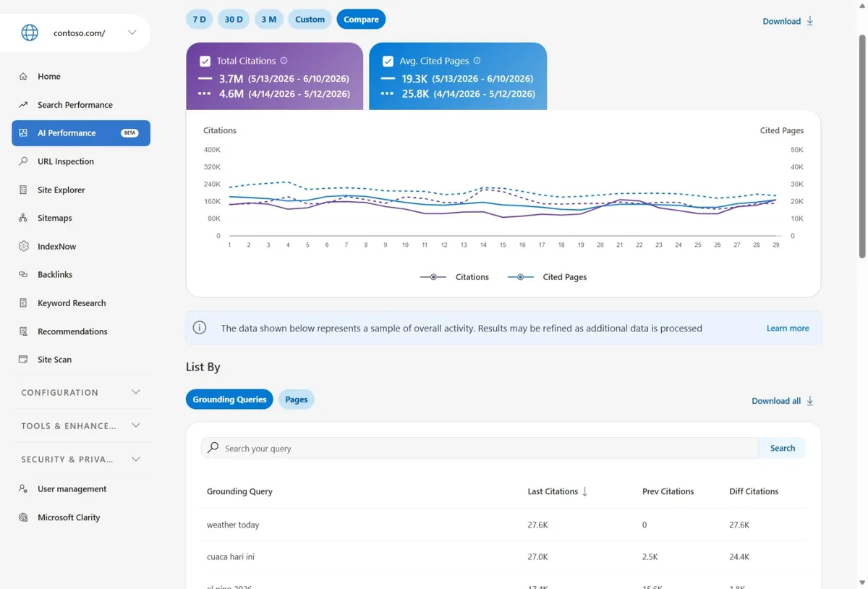
Task: Click the Download all link
Action: click(783, 401)
